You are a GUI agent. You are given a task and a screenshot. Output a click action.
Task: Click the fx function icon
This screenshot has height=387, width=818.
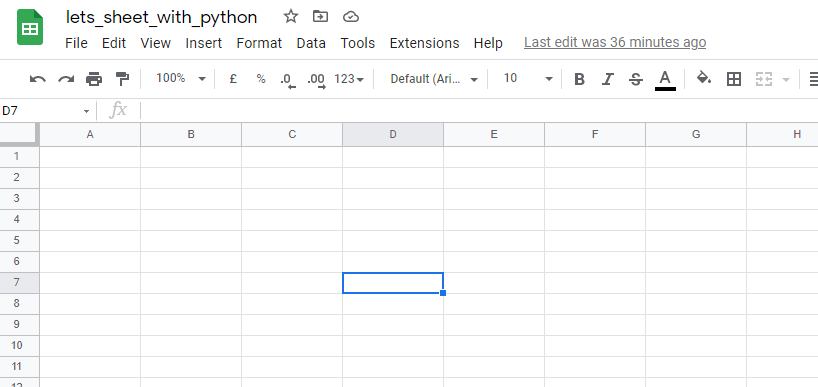pyautogui.click(x=118, y=111)
